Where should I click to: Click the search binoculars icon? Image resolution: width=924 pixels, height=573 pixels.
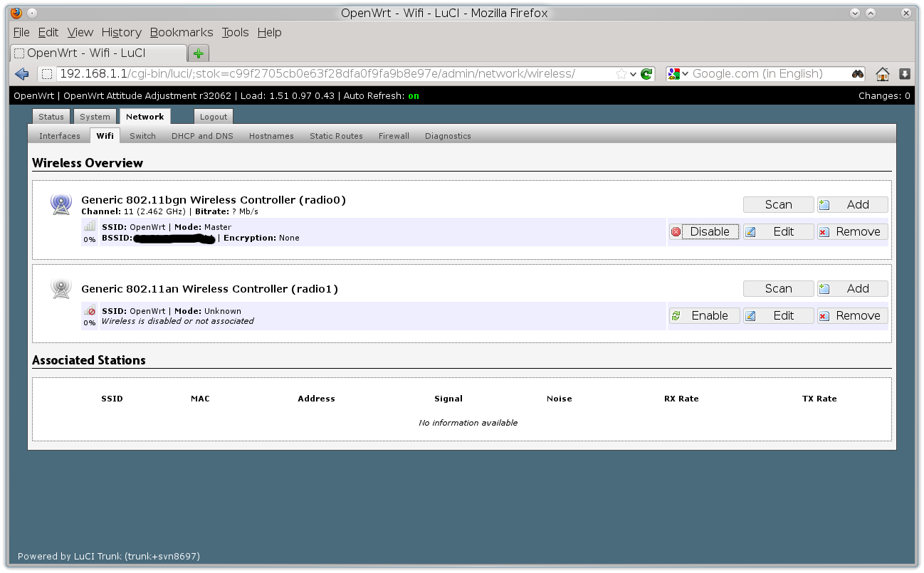[858, 74]
